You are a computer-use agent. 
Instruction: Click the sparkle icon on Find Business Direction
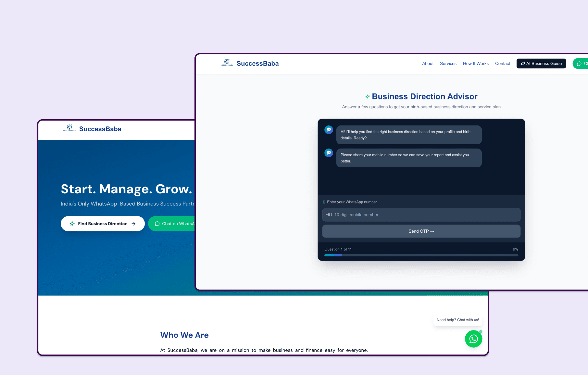click(x=72, y=224)
